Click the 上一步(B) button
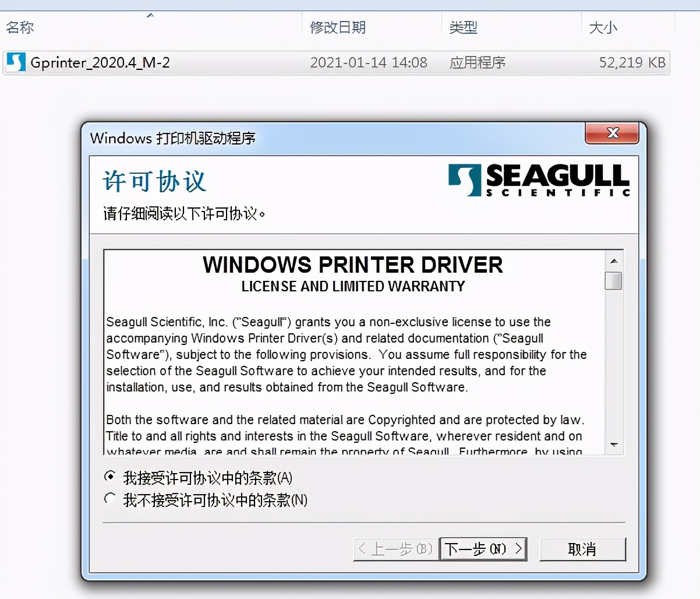This screenshot has height=599, width=700. click(x=395, y=549)
